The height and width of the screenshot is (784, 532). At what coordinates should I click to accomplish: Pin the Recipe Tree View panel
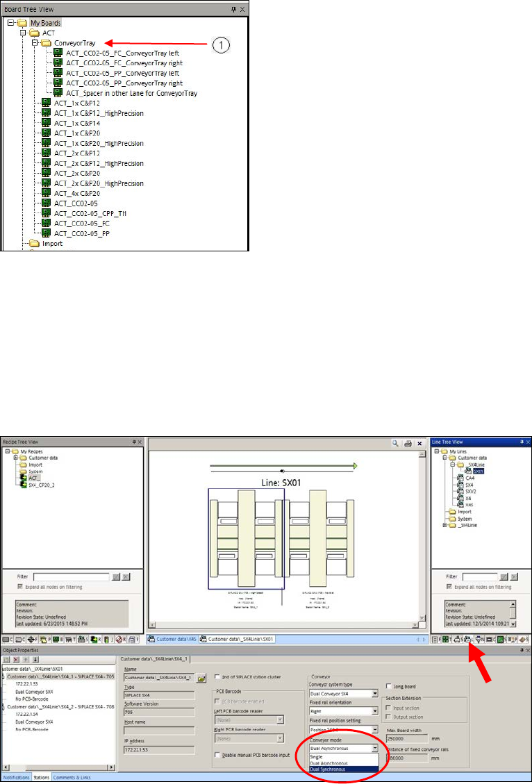(133, 442)
